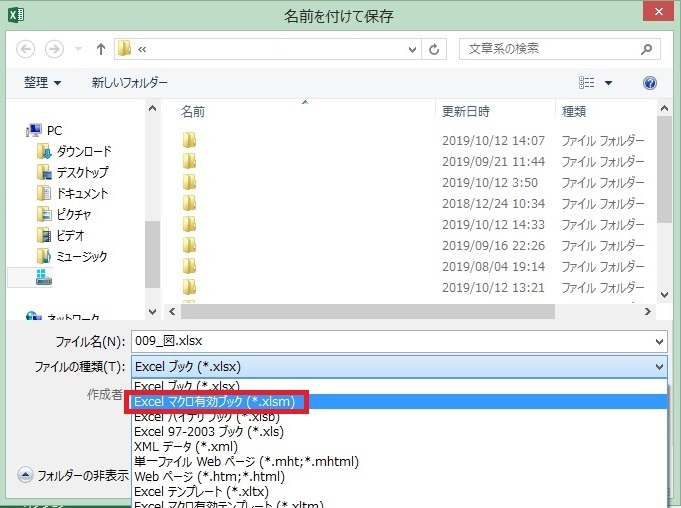
Task: Sort by 更新日時 column header
Action: tap(466, 112)
